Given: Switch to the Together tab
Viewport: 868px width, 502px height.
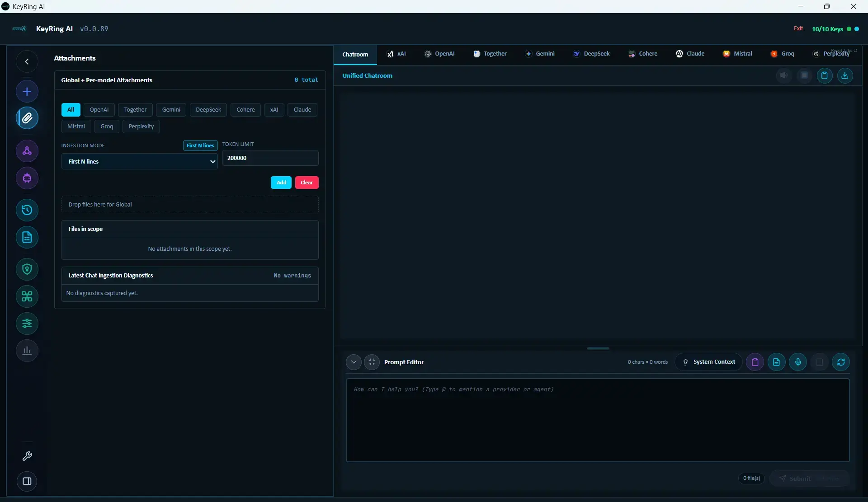Looking at the screenshot, I should click(x=490, y=54).
